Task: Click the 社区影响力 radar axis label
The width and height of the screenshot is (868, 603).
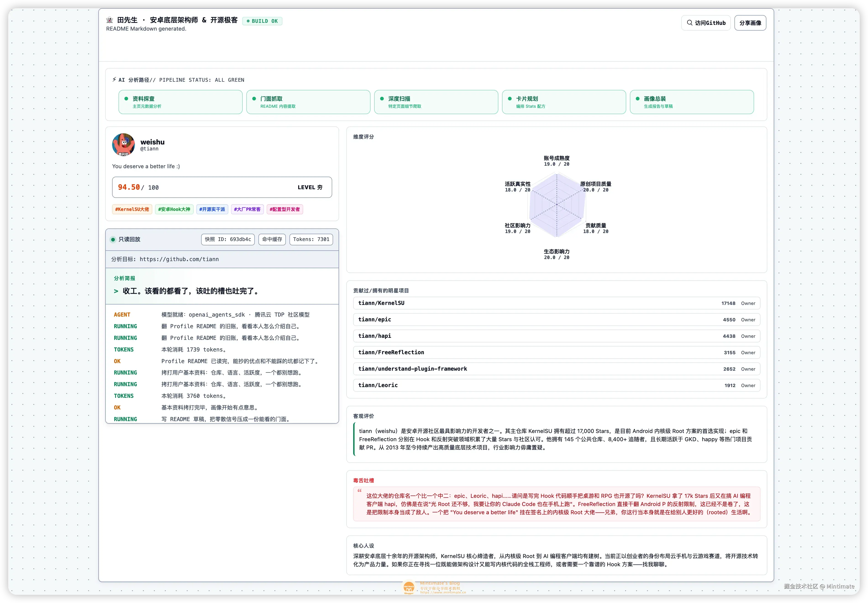Action: (x=517, y=225)
